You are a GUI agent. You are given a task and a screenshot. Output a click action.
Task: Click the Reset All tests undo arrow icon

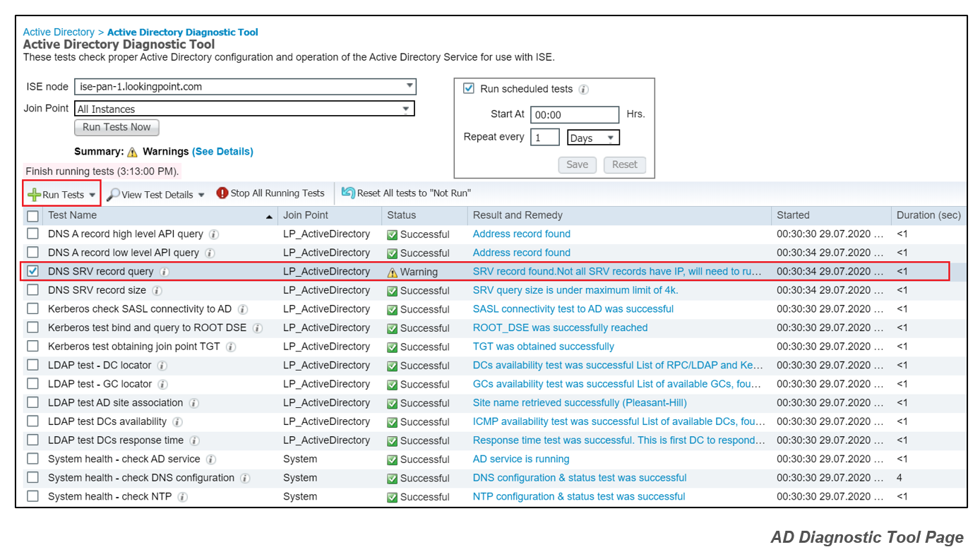click(x=348, y=193)
